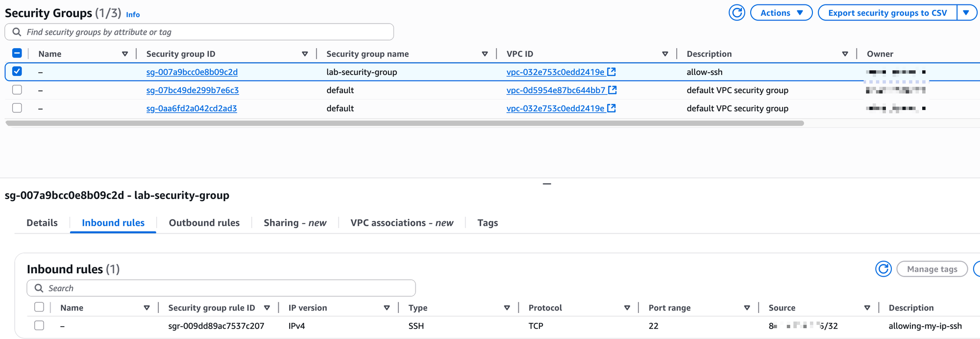Open external link icon for vpc-0d5954e87bc644bb7

612,90
